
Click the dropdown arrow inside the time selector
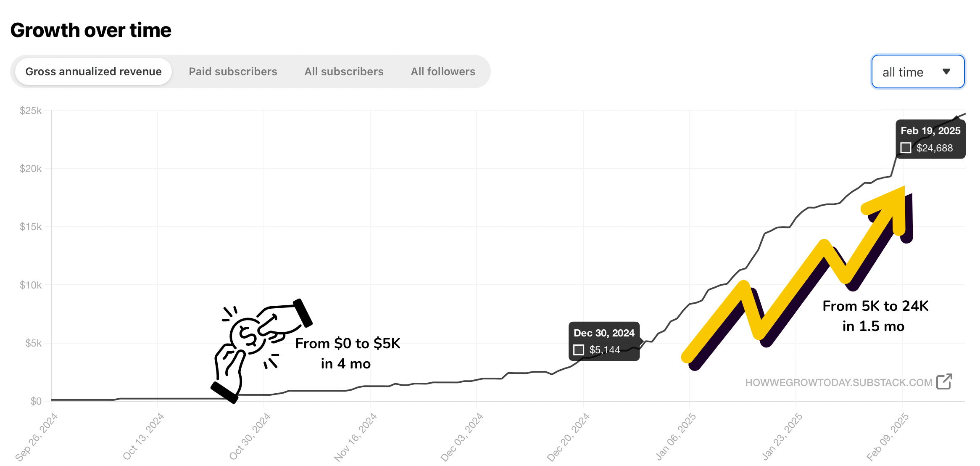[x=947, y=71]
